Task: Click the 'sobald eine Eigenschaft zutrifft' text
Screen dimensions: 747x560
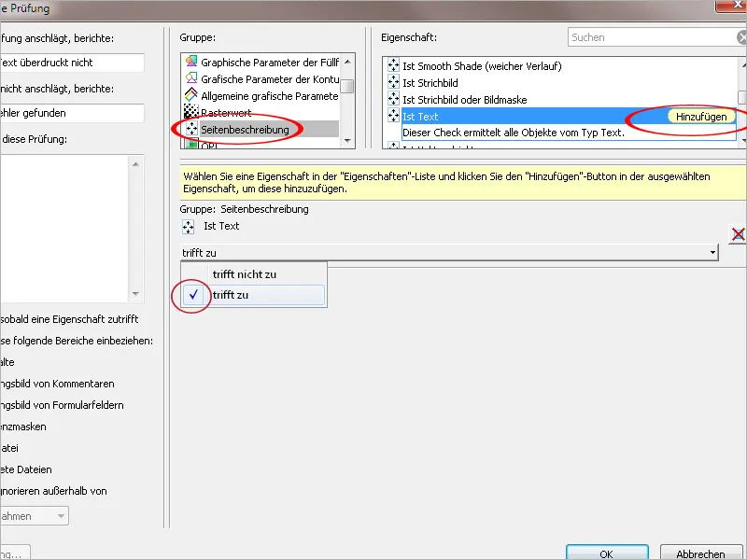Action: [69, 319]
